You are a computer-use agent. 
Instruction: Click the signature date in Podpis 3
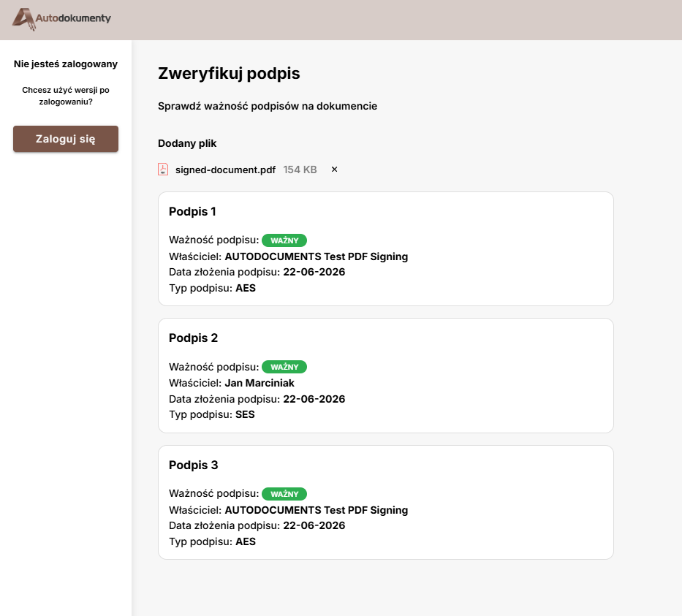point(314,525)
